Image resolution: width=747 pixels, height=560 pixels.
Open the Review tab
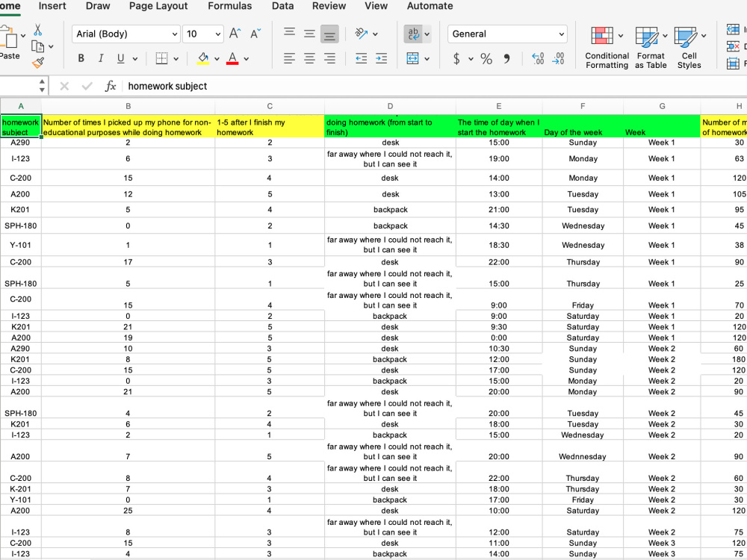pos(329,6)
